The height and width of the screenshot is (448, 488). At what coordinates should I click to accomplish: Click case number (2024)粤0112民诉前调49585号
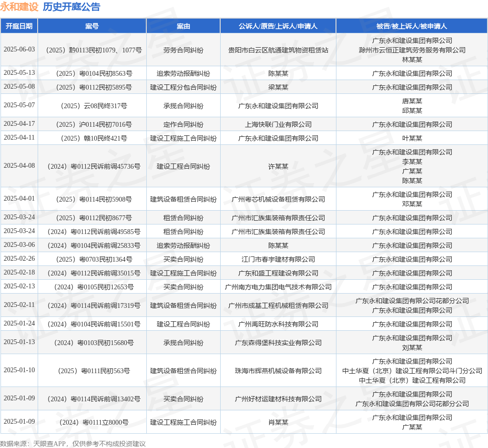pos(94,232)
